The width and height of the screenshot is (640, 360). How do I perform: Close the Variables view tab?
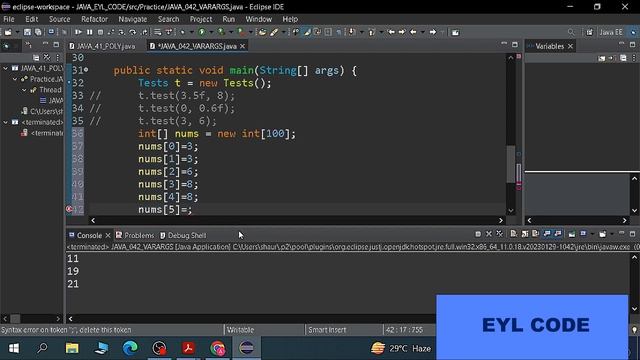pos(571,47)
